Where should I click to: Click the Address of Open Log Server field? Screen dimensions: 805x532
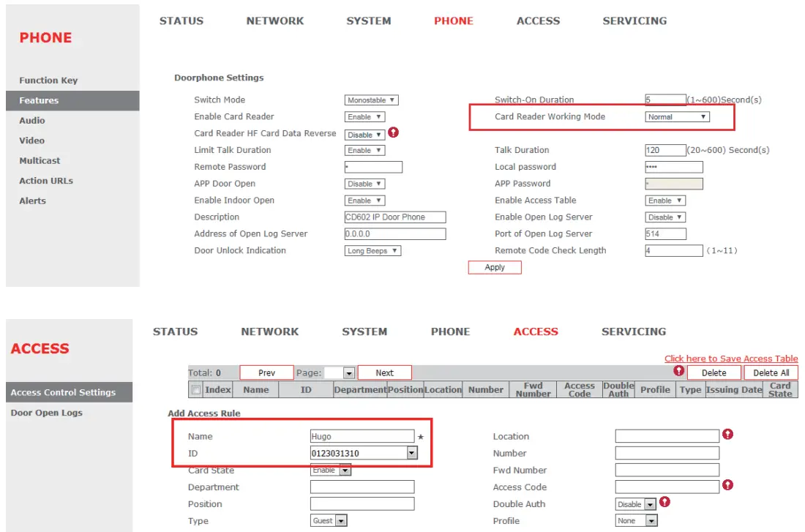click(x=395, y=234)
